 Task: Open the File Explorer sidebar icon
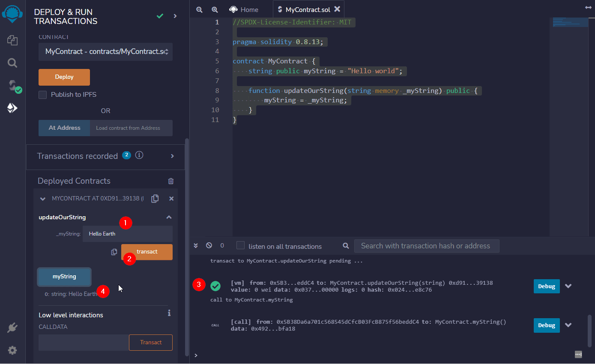[12, 41]
